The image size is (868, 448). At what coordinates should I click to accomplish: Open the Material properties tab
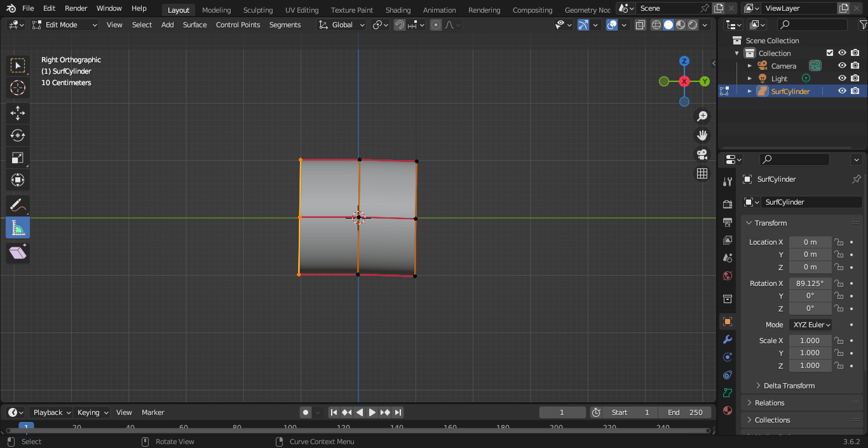pos(728,411)
